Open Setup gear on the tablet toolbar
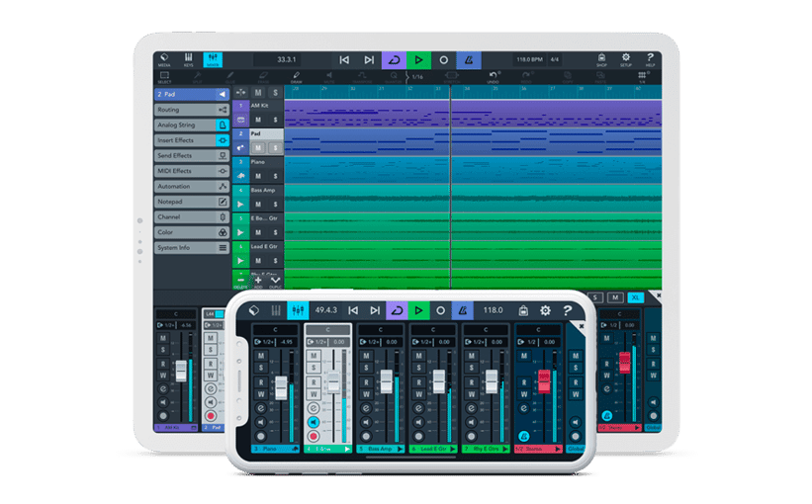The height and width of the screenshot is (504, 812). point(626,60)
